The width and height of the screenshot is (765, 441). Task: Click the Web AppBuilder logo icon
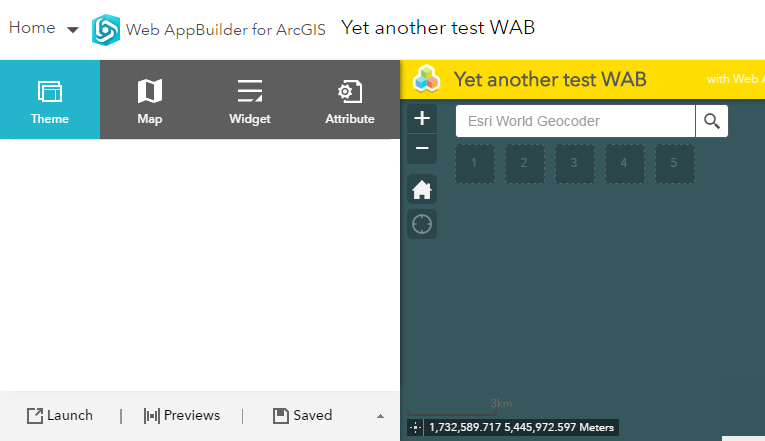coord(105,30)
